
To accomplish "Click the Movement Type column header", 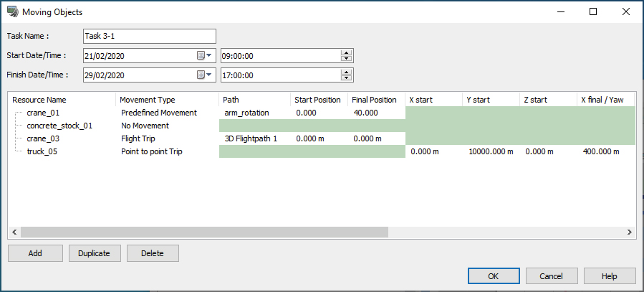I will click(167, 100).
